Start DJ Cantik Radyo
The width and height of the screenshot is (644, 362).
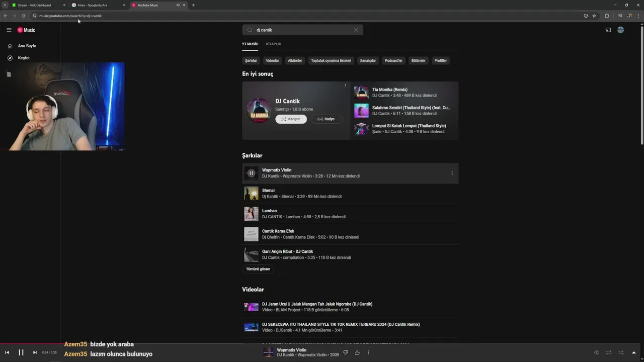[326, 119]
